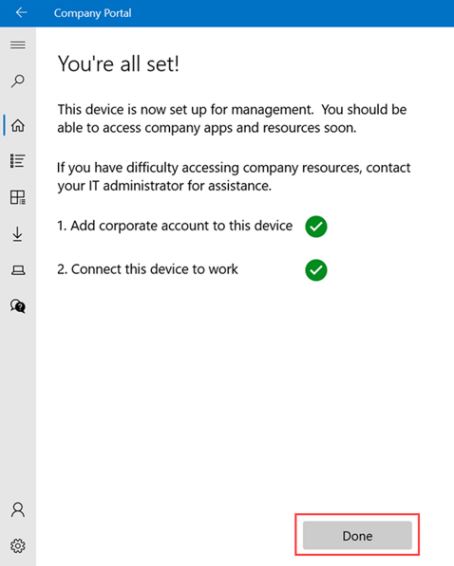
Task: Go to the Home page icon
Action: click(x=18, y=125)
